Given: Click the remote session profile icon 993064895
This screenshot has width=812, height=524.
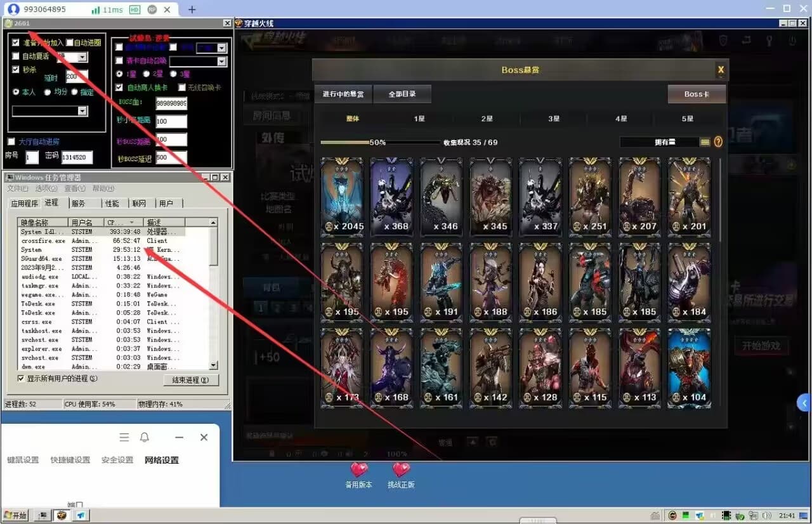Looking at the screenshot, I should coord(13,10).
